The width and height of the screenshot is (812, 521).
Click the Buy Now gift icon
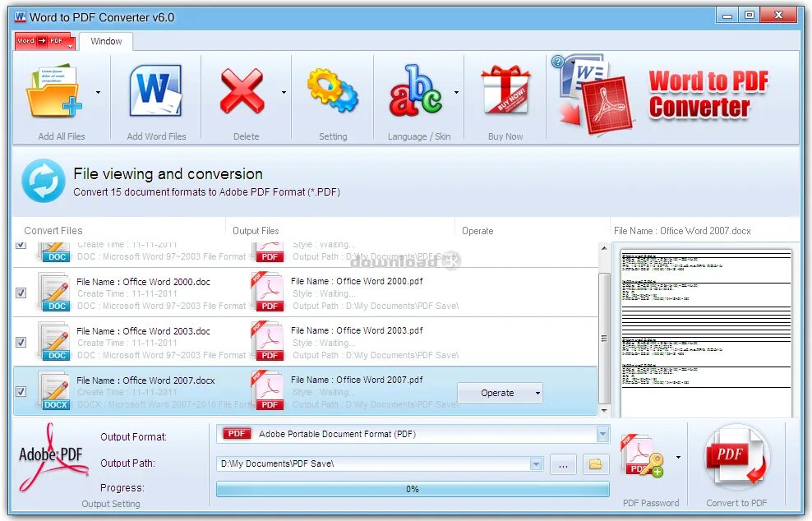tap(505, 90)
